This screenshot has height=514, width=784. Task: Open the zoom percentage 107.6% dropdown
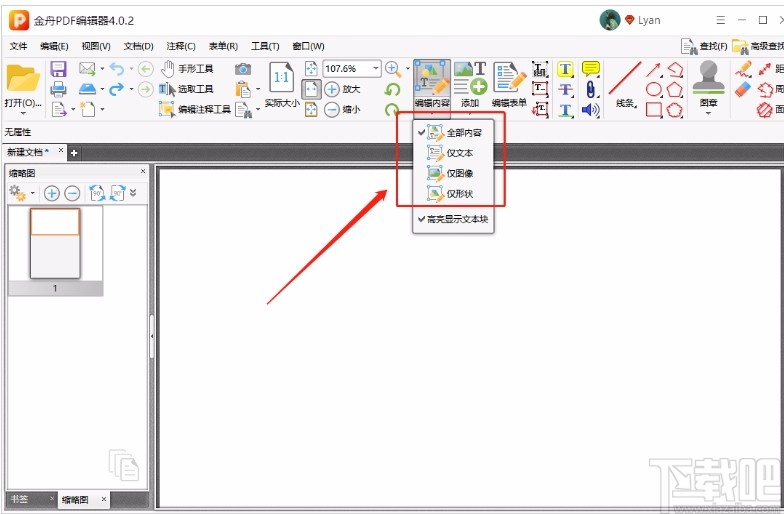pyautogui.click(x=376, y=68)
